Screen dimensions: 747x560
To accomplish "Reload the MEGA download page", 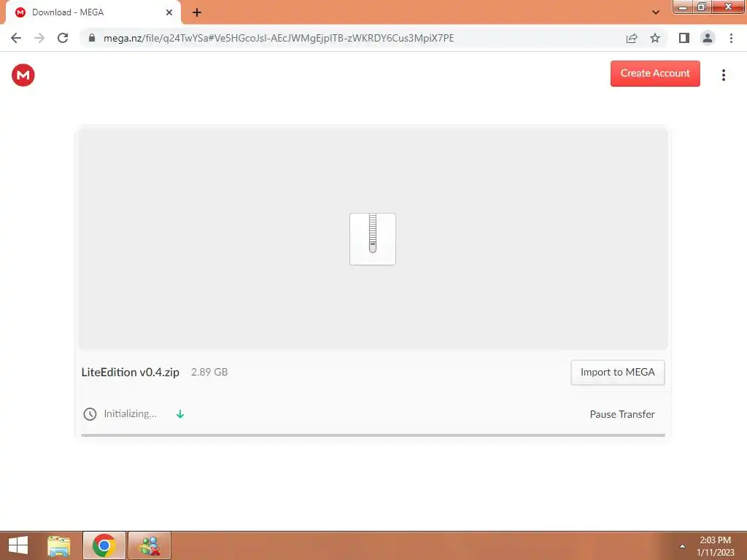I will 63,38.
